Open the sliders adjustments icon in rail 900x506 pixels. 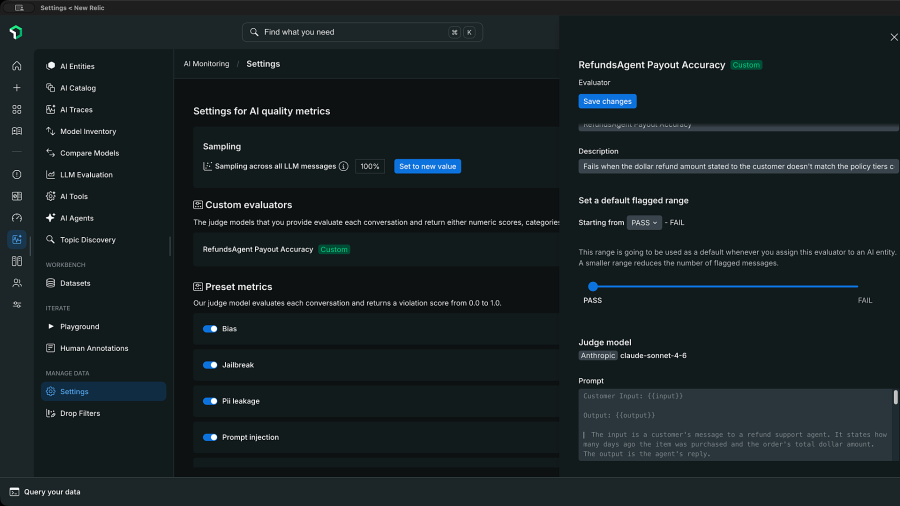[x=17, y=305]
